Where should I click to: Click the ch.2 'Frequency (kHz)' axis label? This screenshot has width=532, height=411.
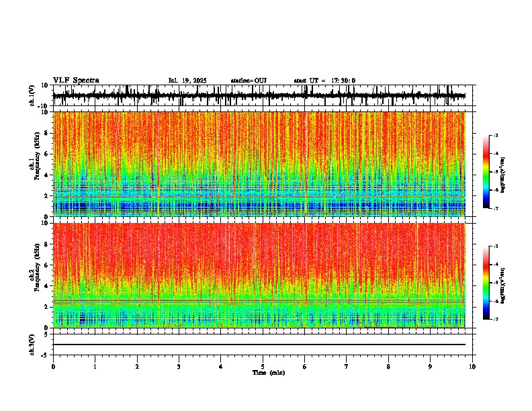(37, 269)
